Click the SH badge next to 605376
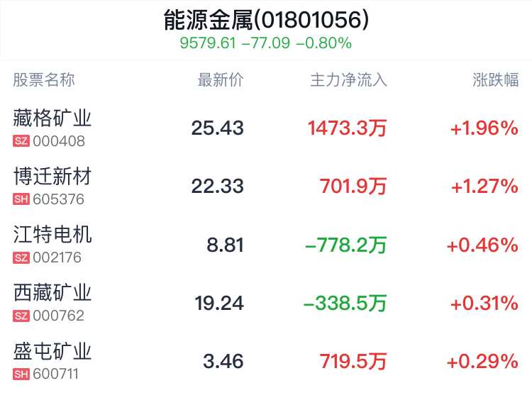Image resolution: width=532 pixels, height=400 pixels. point(21,199)
